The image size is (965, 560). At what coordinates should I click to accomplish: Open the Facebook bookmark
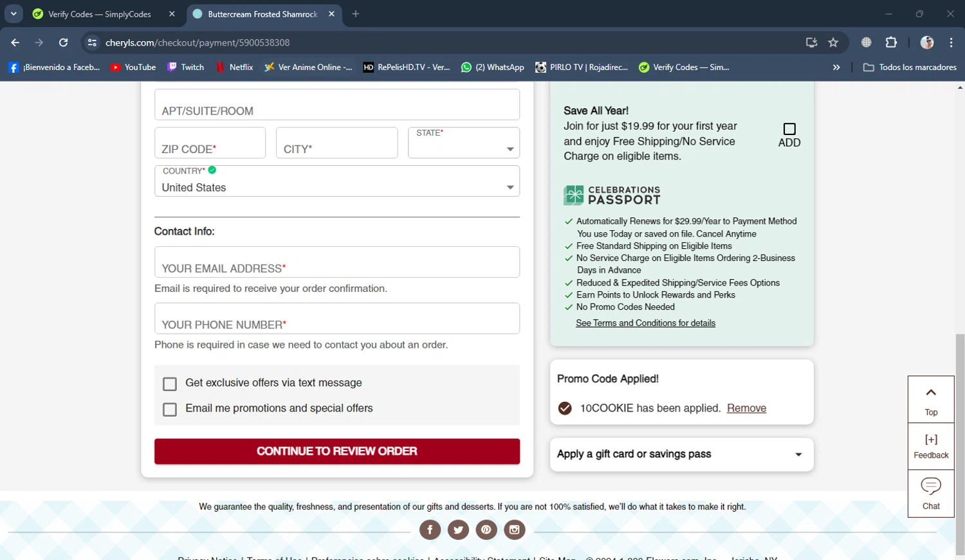tap(54, 67)
